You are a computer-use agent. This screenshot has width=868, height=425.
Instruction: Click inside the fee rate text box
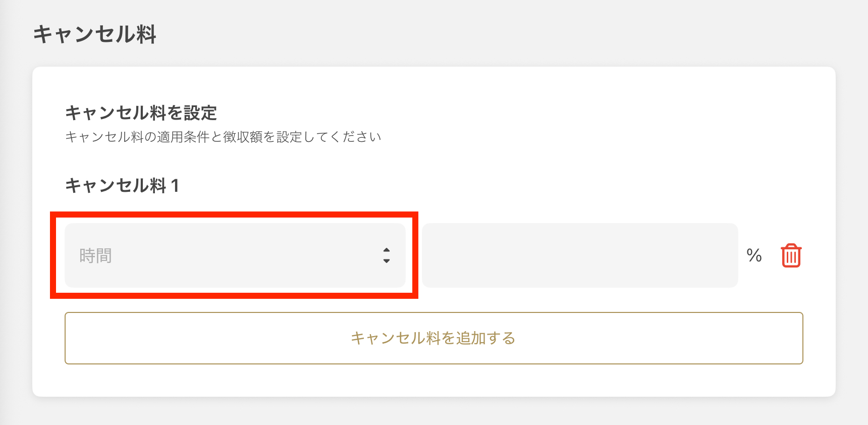click(x=580, y=255)
